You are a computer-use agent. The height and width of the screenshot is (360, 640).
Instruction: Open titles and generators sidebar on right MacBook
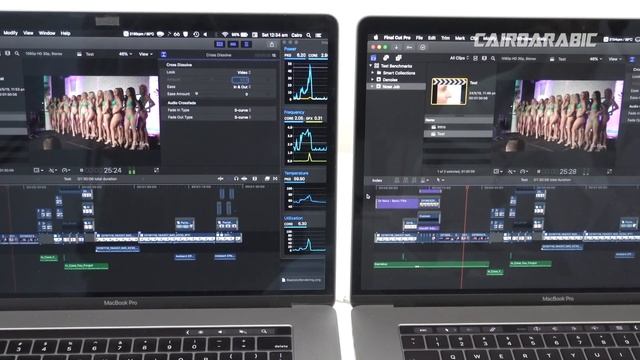(398, 58)
